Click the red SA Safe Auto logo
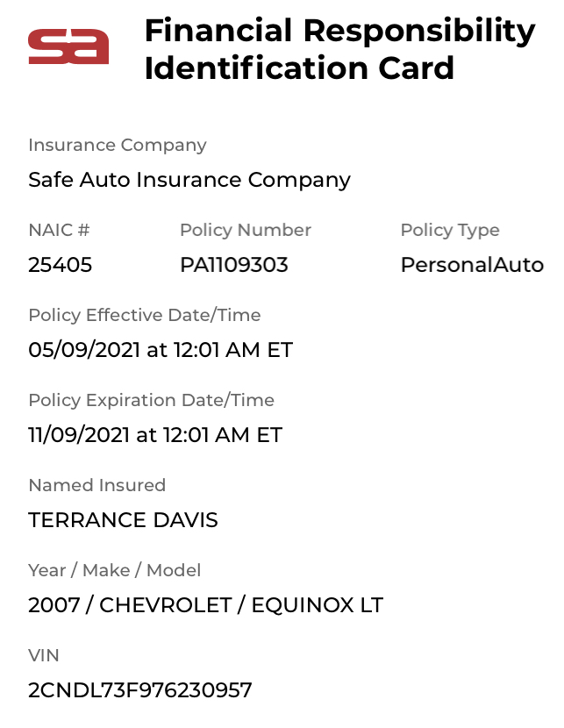Screen dimensions: 564x728 click(68, 46)
